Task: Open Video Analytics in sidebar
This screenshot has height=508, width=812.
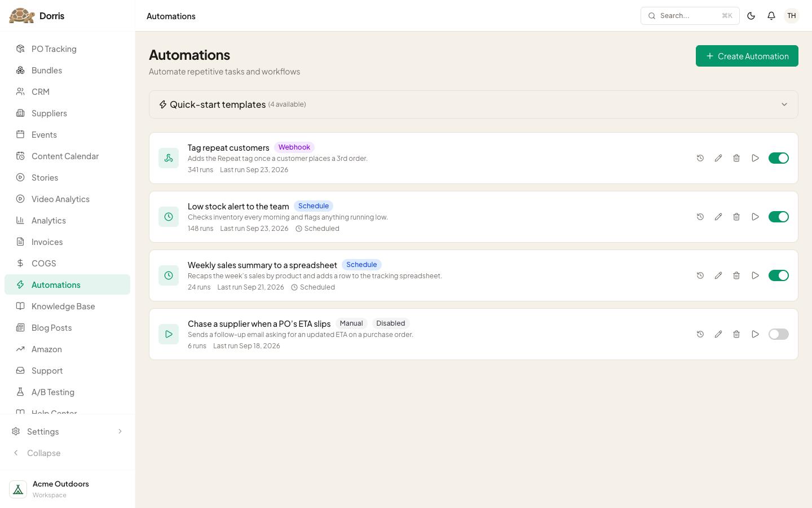Action: click(68, 199)
